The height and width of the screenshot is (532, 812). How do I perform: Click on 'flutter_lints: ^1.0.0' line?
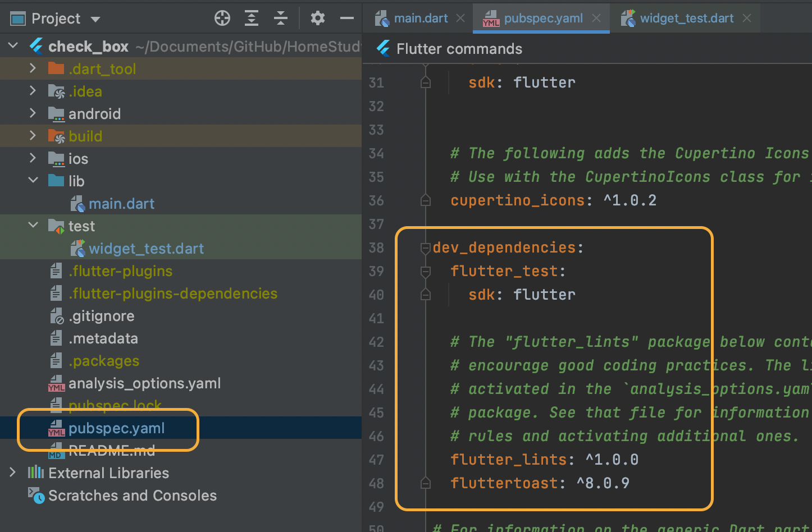[544, 460]
